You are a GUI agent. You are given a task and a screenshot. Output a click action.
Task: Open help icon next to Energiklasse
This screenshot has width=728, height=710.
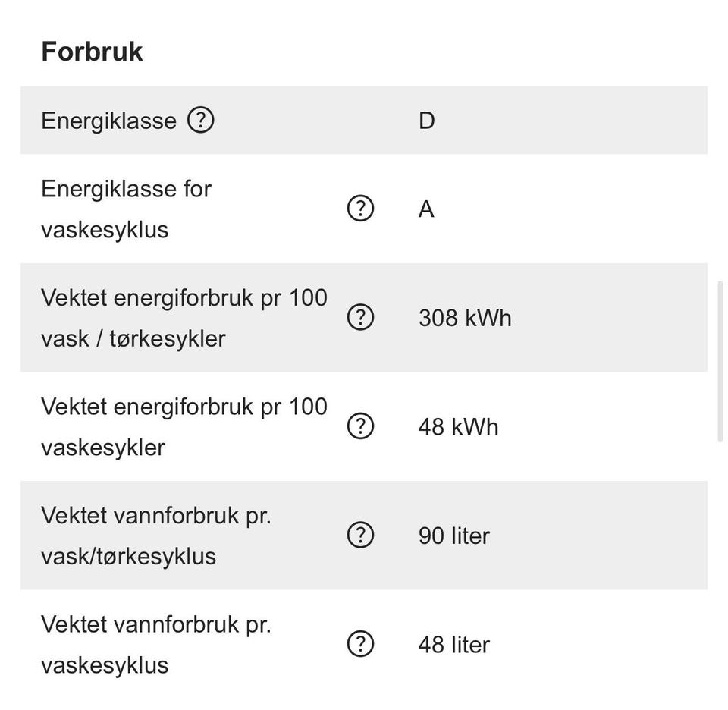pyautogui.click(x=201, y=120)
